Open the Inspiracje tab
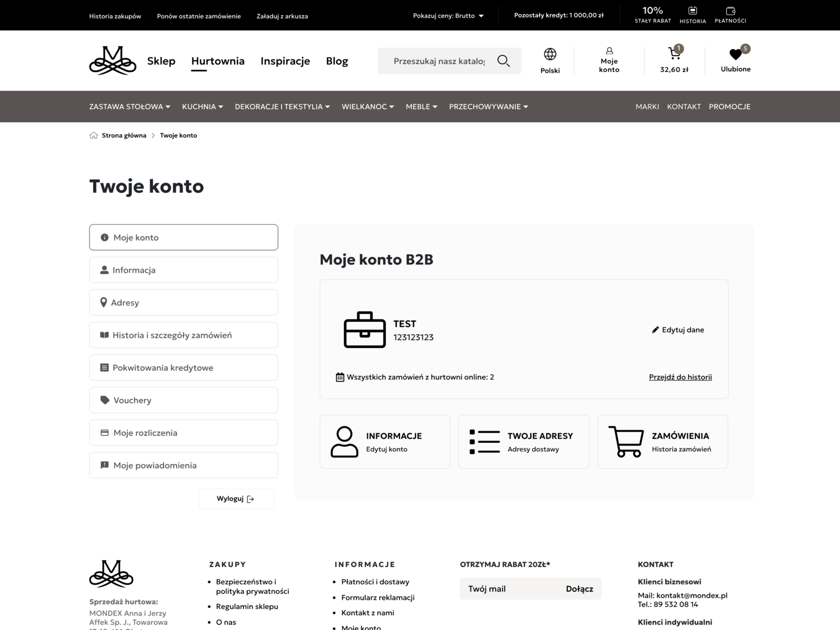Image resolution: width=840 pixels, height=630 pixels. click(285, 61)
